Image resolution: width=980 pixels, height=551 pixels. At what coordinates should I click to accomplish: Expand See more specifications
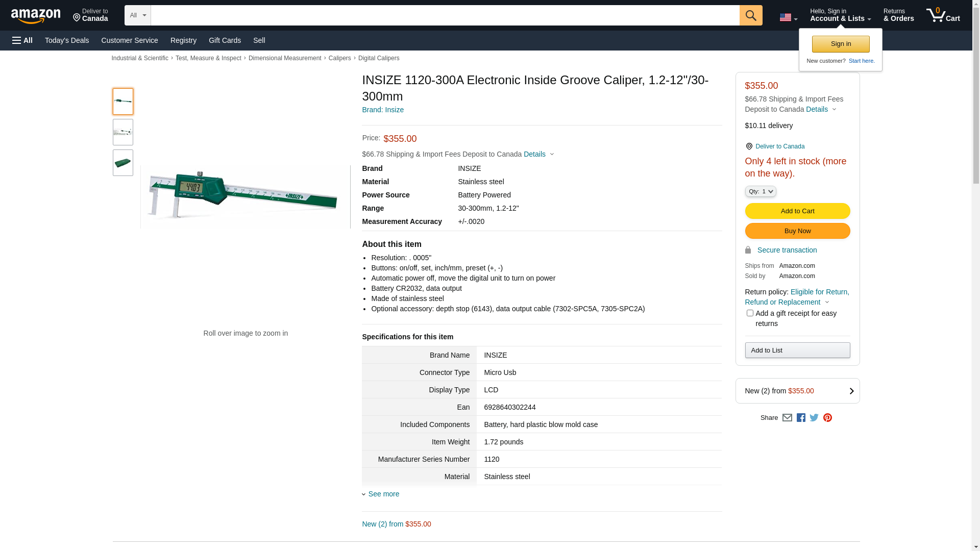coord(383,494)
